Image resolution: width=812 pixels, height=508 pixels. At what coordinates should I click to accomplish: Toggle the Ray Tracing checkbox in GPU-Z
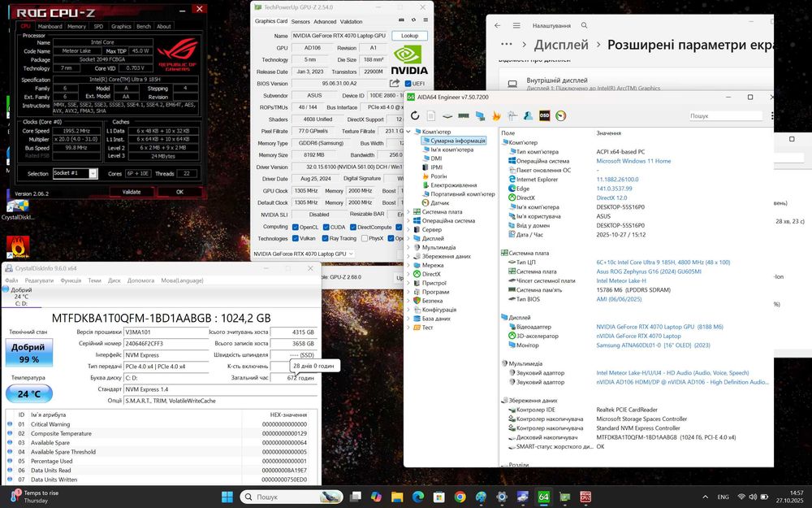pos(326,238)
